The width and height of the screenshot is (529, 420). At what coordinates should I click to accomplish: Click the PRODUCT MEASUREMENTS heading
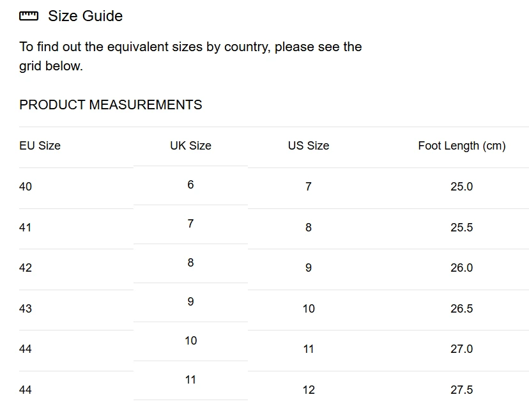[x=111, y=105]
